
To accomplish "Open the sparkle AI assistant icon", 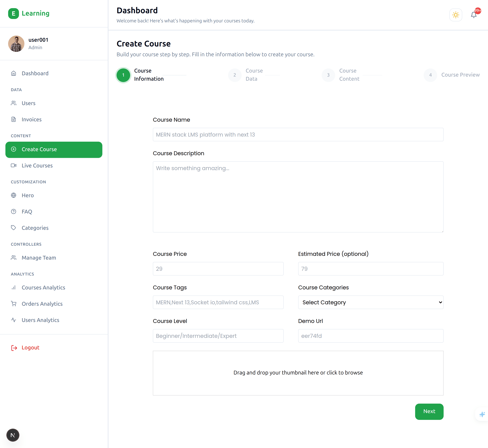I will click(482, 414).
